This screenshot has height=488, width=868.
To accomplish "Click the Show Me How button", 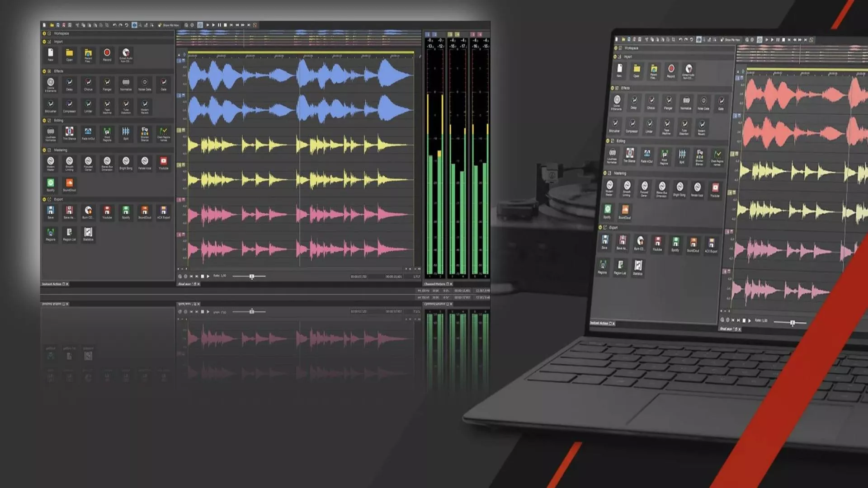I will (x=169, y=25).
